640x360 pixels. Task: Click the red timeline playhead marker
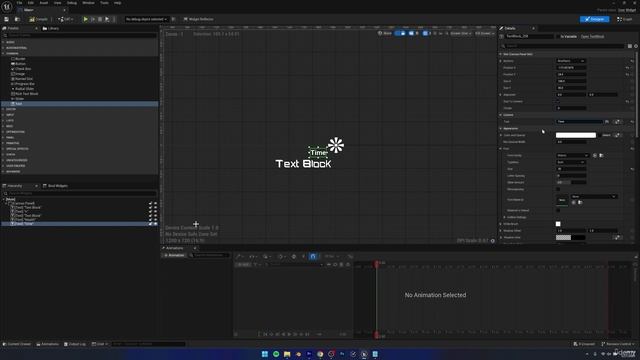377,264
